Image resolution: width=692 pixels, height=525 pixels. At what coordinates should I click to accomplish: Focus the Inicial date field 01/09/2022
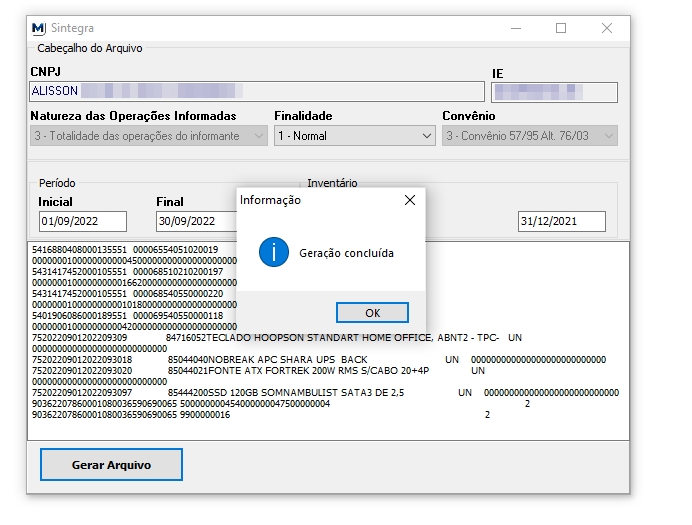click(x=82, y=221)
